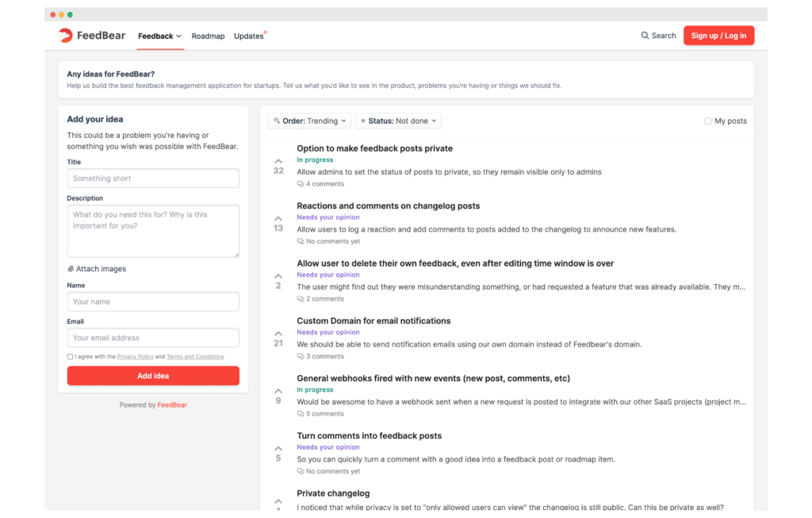Check the "My posts" checkbox
Image resolution: width=812 pixels, height=518 pixels.
point(707,120)
